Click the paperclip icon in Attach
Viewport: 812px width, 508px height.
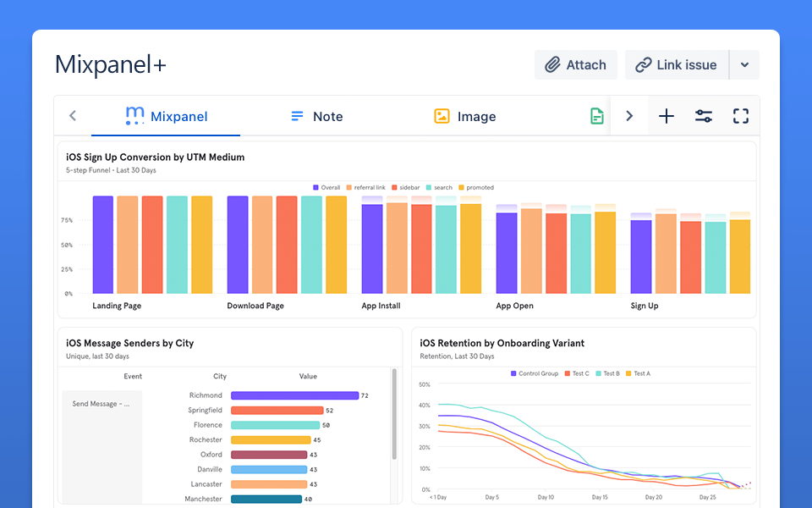coord(552,65)
